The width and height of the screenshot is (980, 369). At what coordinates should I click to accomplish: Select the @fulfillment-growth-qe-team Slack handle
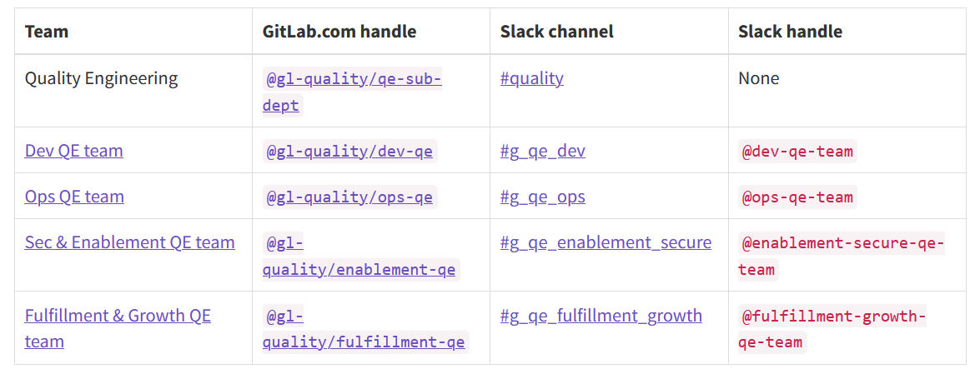[832, 329]
